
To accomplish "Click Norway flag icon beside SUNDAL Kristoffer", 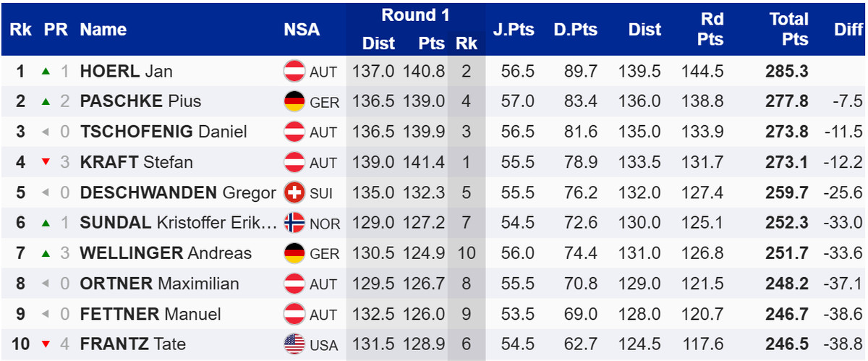I will (294, 224).
